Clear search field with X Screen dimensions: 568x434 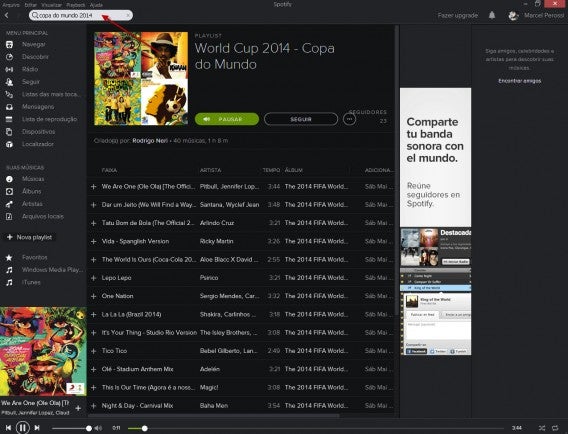tap(128, 15)
